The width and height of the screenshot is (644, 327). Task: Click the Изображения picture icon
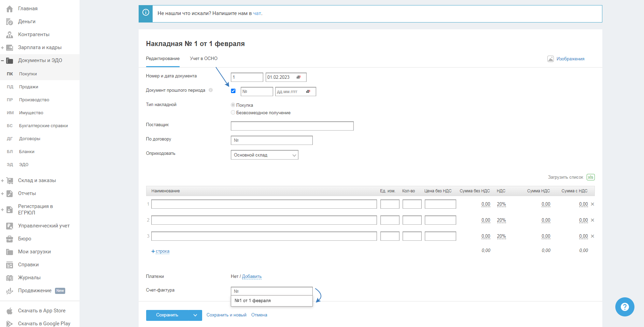tap(550, 59)
